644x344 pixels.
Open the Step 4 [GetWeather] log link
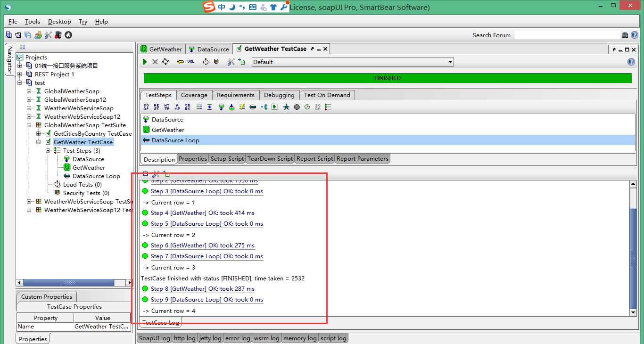tap(203, 213)
